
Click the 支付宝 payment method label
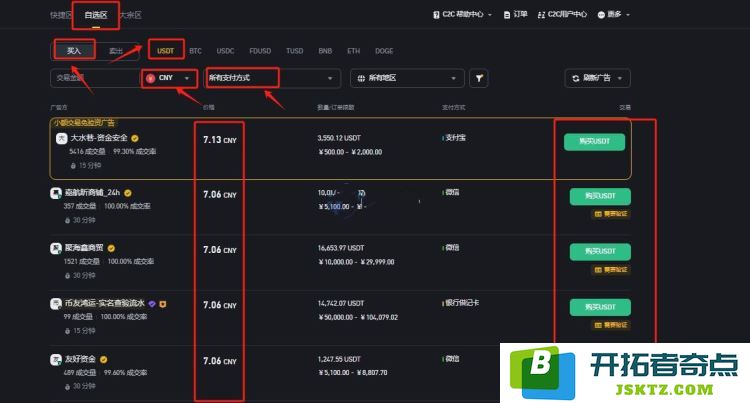point(454,138)
